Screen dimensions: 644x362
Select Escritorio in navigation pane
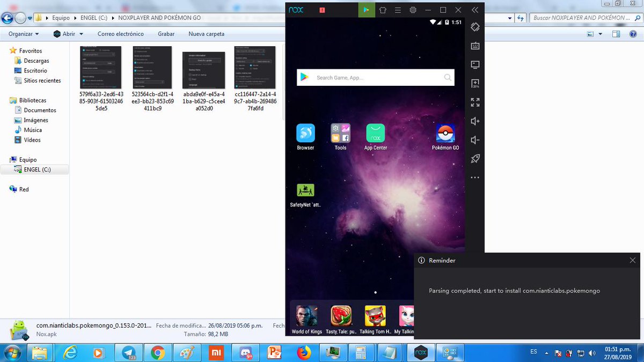coord(35,70)
